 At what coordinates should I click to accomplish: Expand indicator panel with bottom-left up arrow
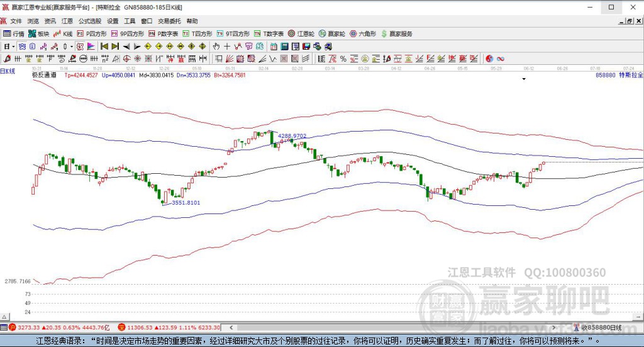pyautogui.click(x=4, y=317)
